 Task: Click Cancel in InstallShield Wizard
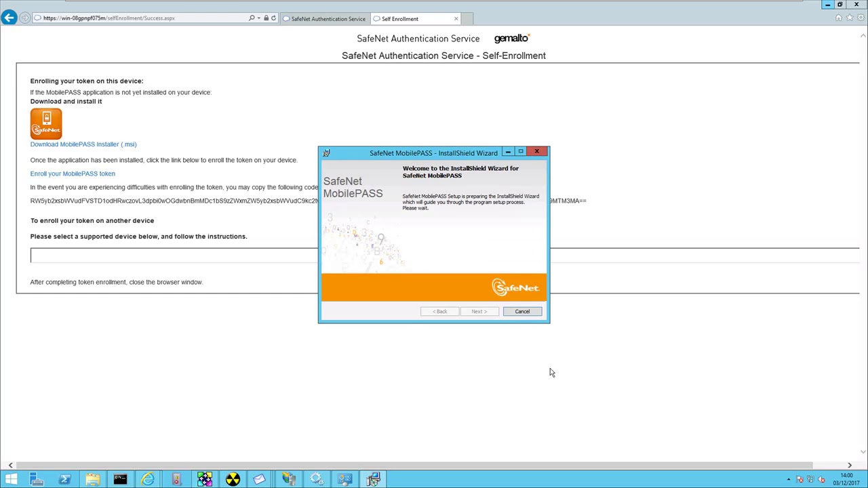[x=522, y=311]
